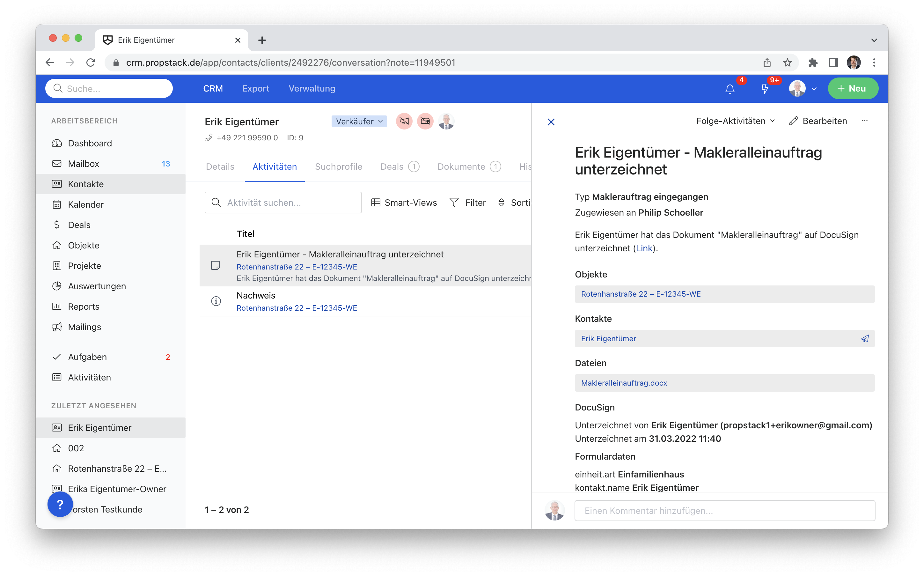
Task: Click the comment field Einen Kommentar hinzufügen
Action: pos(724,511)
